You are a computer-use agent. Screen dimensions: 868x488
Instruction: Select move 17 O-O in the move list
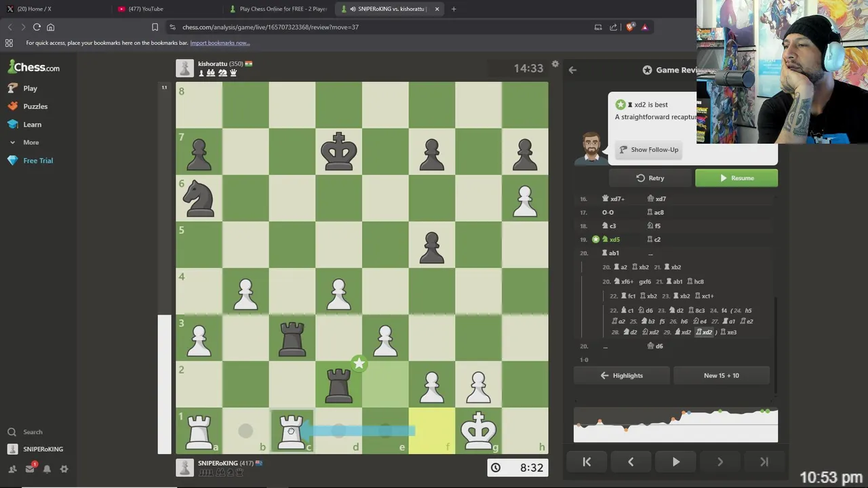[x=608, y=212]
